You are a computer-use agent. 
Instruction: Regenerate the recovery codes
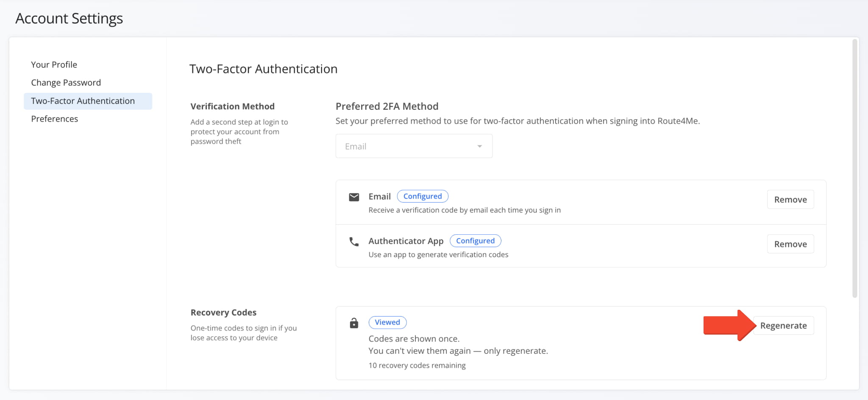tap(783, 325)
